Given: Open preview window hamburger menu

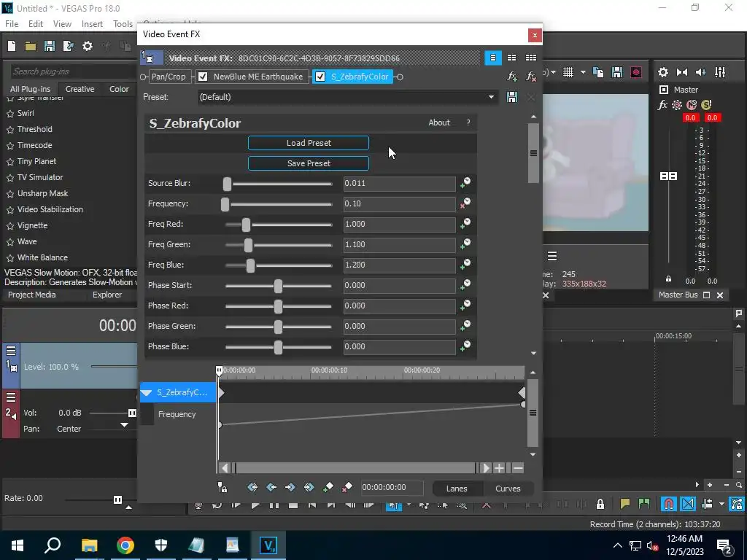Looking at the screenshot, I should 552,256.
